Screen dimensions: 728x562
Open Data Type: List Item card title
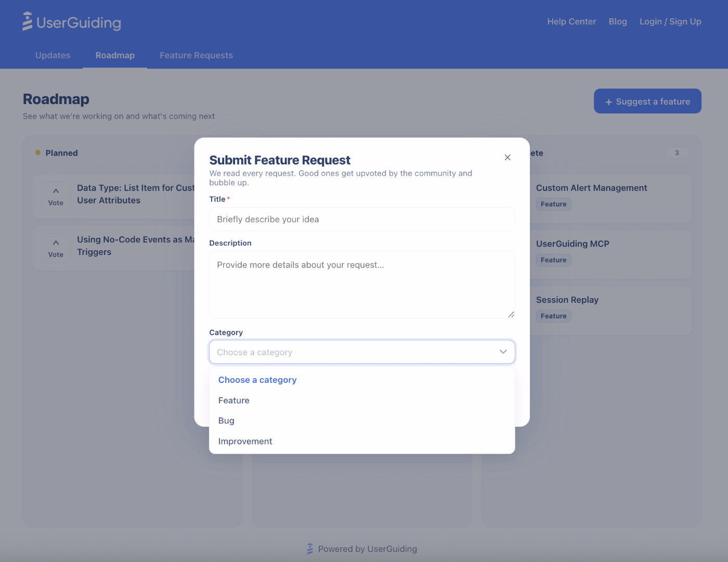click(136, 194)
